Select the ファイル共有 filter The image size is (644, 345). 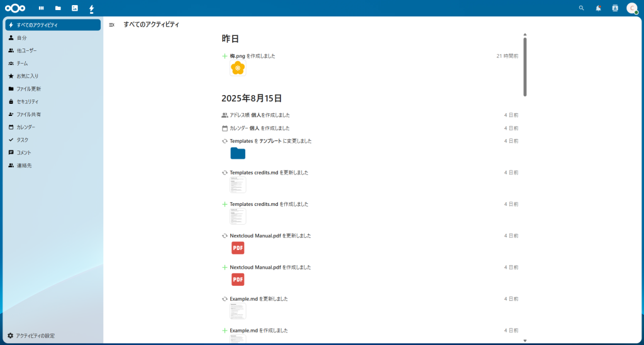coord(29,114)
